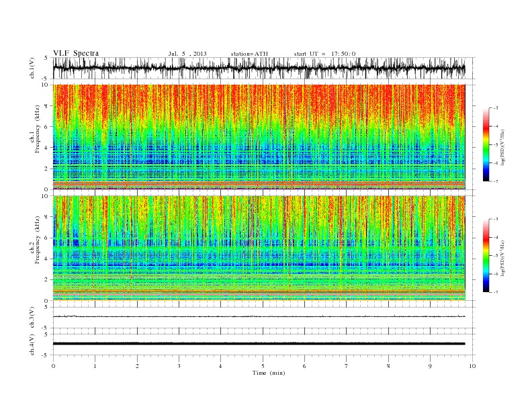532x411 pixels.
Task: Click the '-3' tick on ch.1 colorbar
Action: pyautogui.click(x=496, y=108)
